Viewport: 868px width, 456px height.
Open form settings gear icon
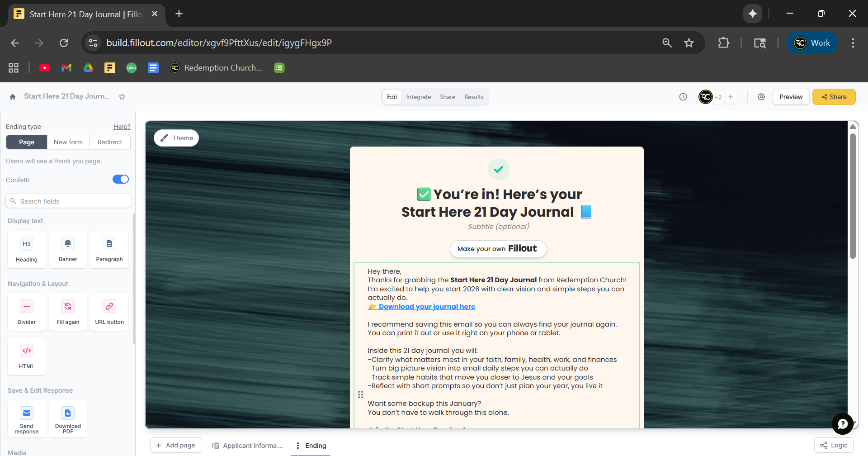(x=761, y=97)
